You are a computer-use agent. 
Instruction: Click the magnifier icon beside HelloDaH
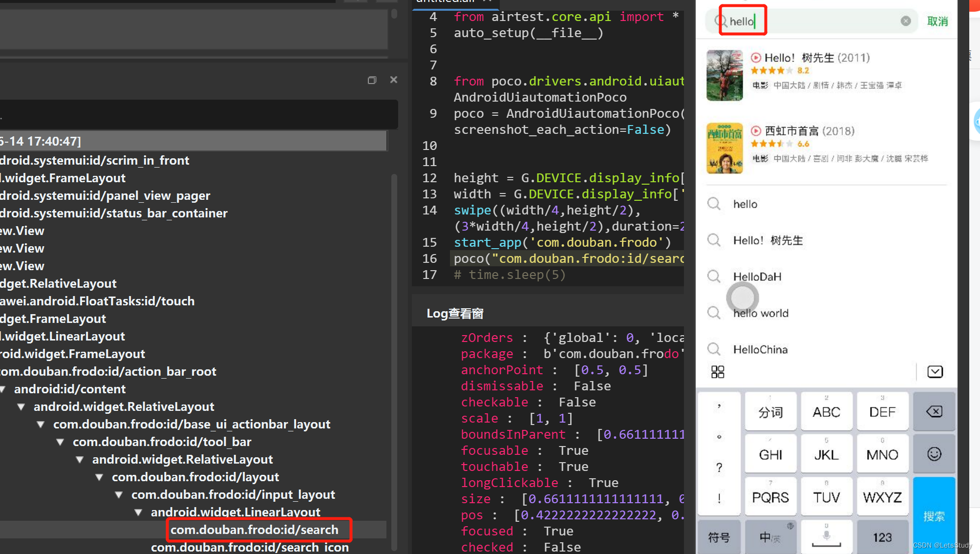[714, 276]
